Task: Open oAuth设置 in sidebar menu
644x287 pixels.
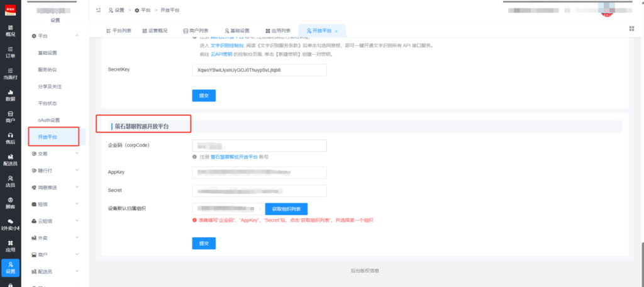Action: click(x=49, y=120)
